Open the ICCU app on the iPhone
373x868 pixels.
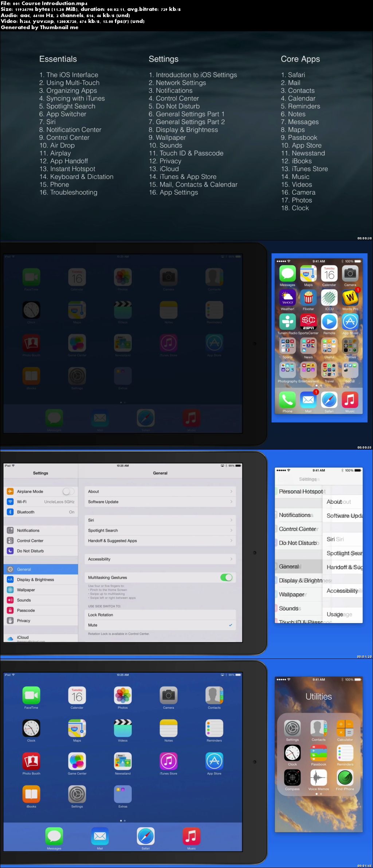(329, 298)
